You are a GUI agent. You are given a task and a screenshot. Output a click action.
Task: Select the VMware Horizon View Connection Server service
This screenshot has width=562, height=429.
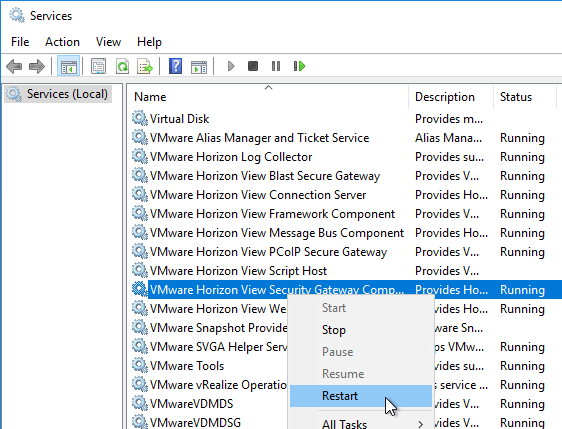pos(258,195)
